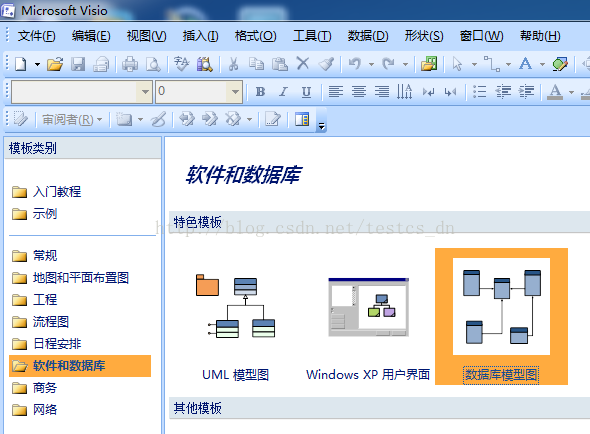Click the Paste clipboard icon
590x434 pixels.
[280, 64]
